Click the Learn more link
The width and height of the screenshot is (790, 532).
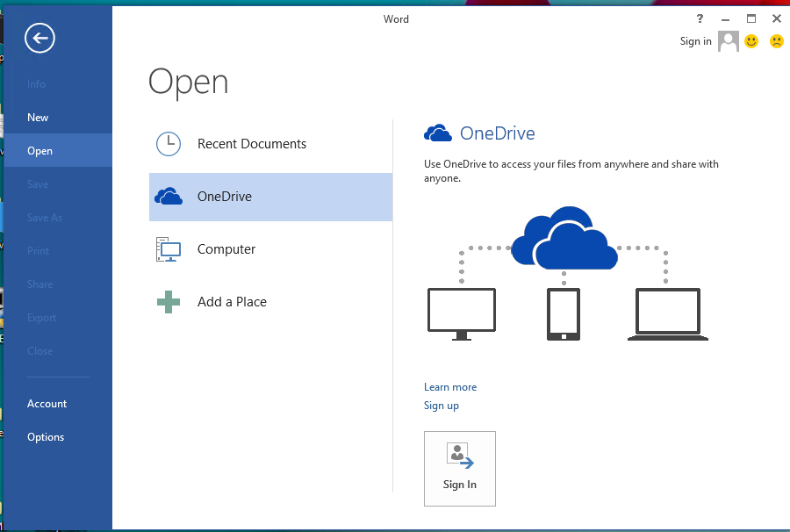pyautogui.click(x=450, y=386)
